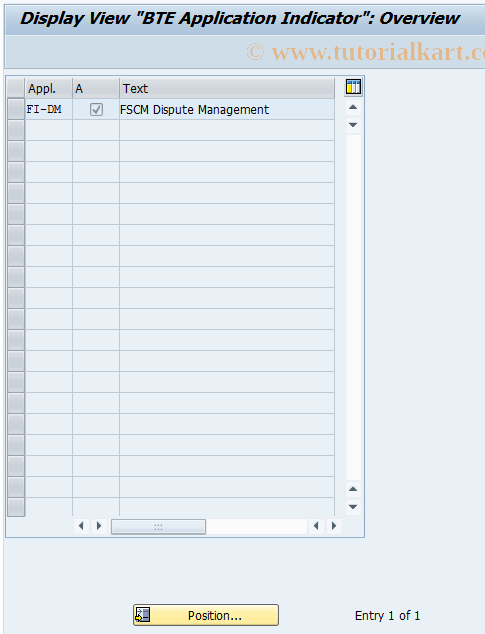The image size is (485, 634).
Task: Click the Text column header
Action: 227,89
